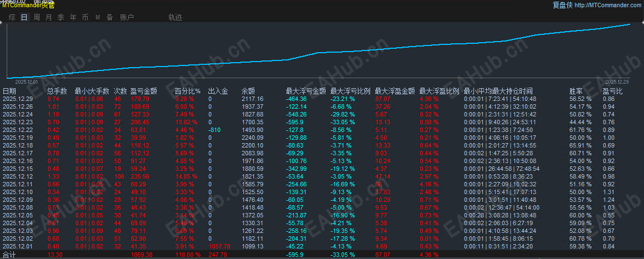
Task: Click the trade count 106
Action: [119, 176]
